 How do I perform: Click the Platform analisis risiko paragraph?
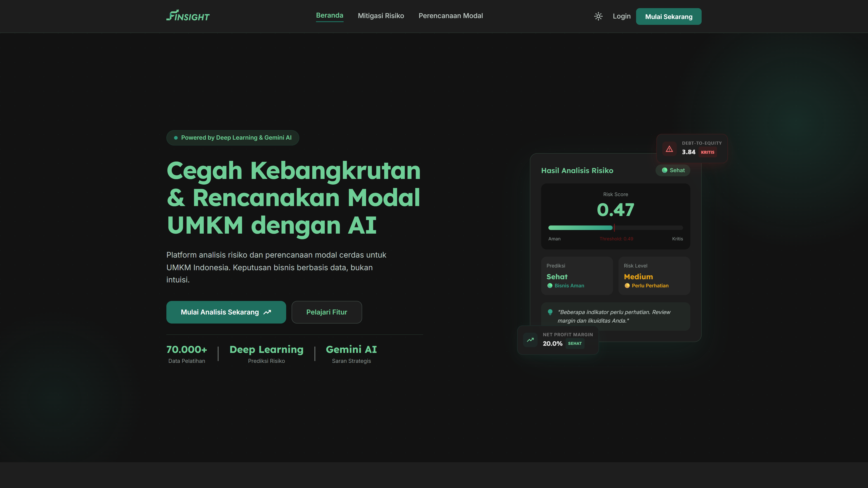[x=276, y=267]
